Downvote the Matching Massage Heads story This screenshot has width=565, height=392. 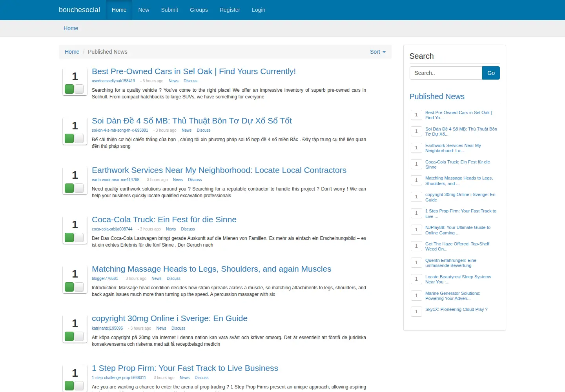point(79,287)
